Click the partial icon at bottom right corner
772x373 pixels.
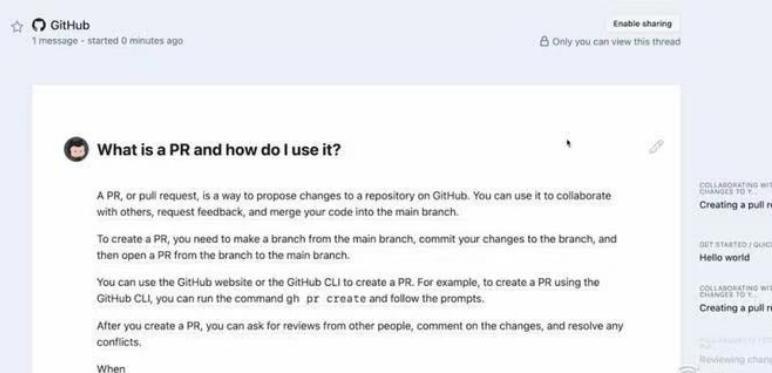point(688,369)
